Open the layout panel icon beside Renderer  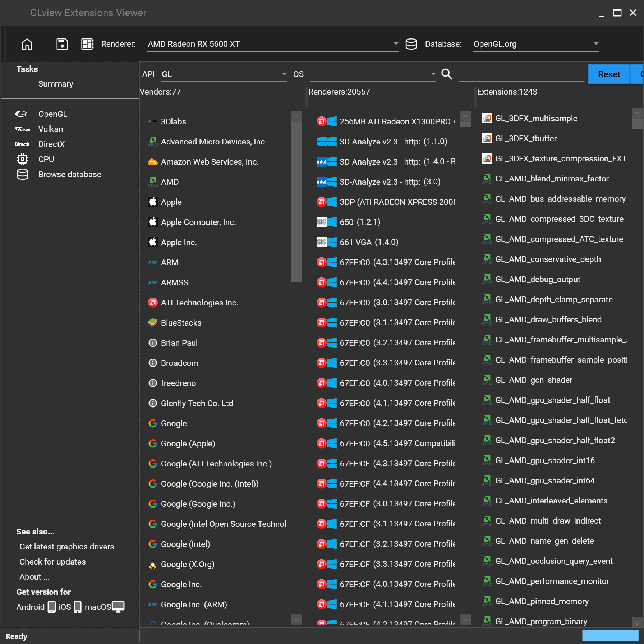[x=87, y=44]
